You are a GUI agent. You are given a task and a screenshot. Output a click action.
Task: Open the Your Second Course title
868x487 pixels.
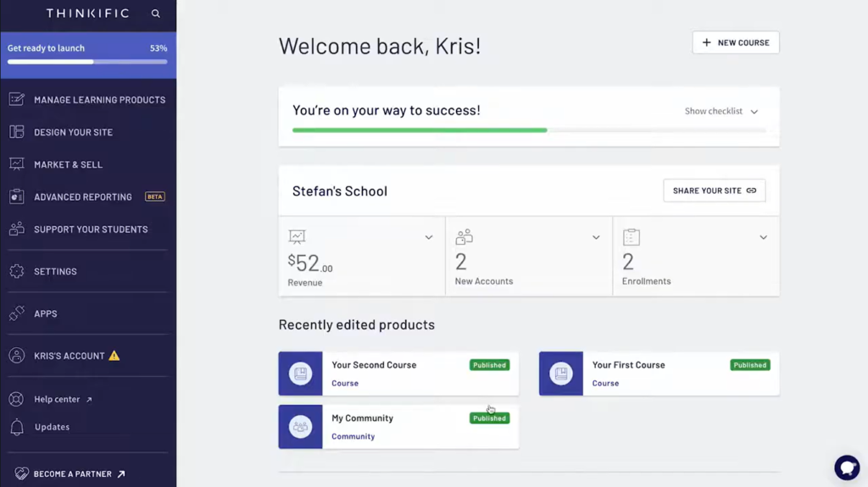(374, 365)
